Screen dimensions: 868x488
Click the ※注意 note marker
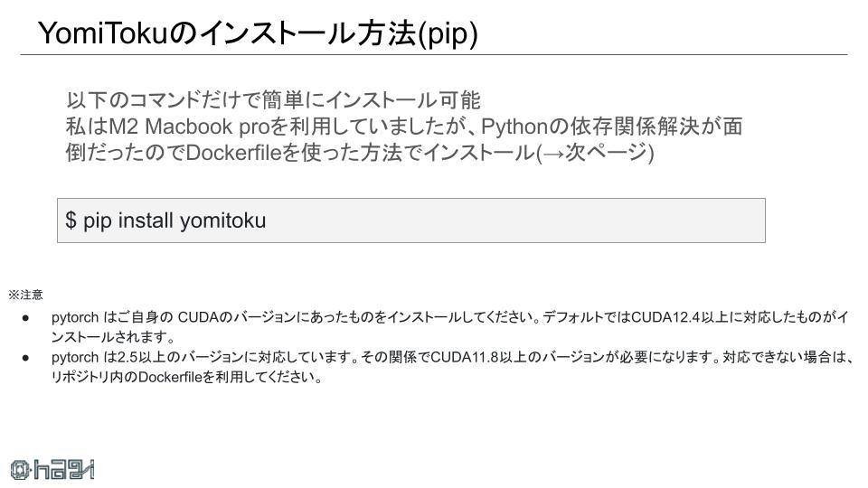(x=25, y=295)
